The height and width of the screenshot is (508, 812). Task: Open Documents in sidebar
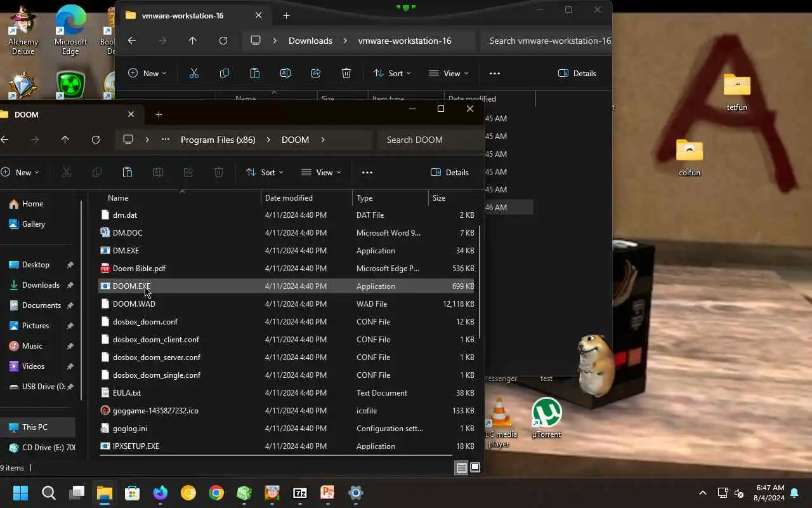41,305
